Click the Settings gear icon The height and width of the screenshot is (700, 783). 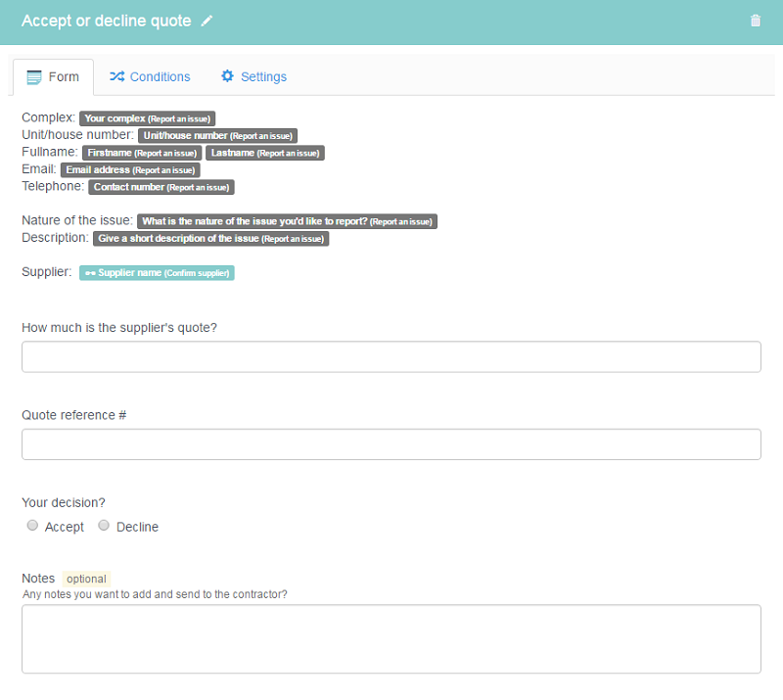coord(227,76)
